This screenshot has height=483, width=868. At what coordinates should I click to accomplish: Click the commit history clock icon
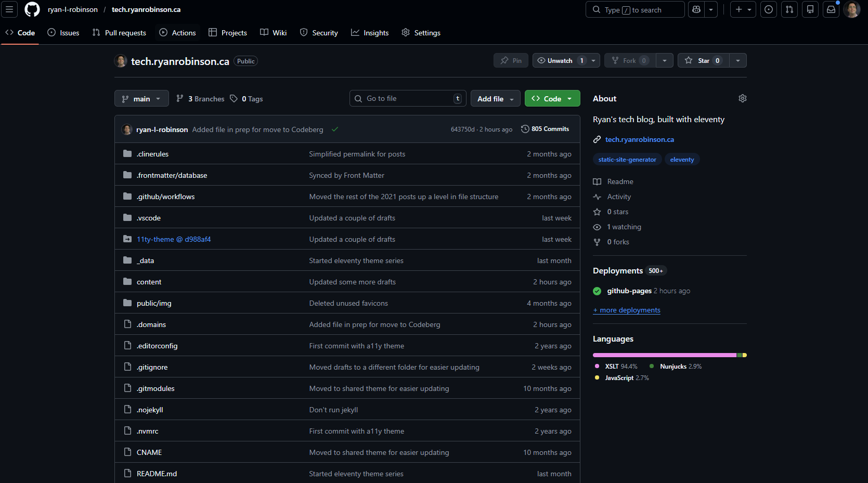pyautogui.click(x=524, y=129)
